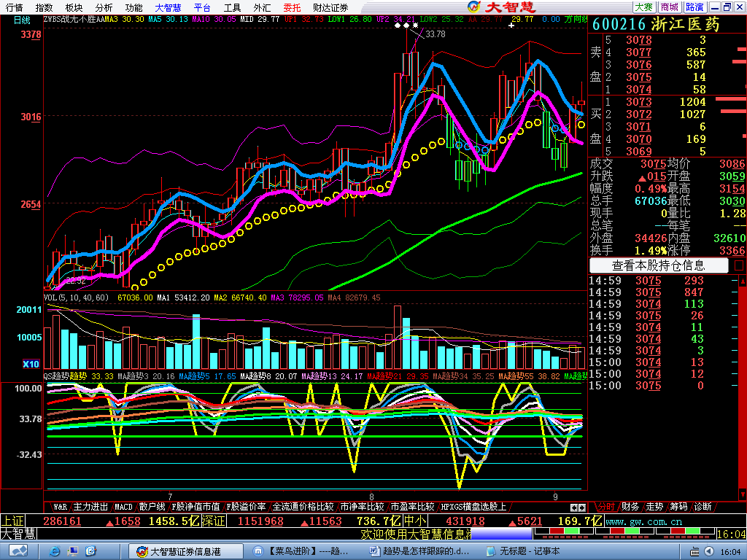Image resolution: width=747 pixels, height=560 pixels.
Task: Open the 工具 menu
Action: pyautogui.click(x=232, y=7)
